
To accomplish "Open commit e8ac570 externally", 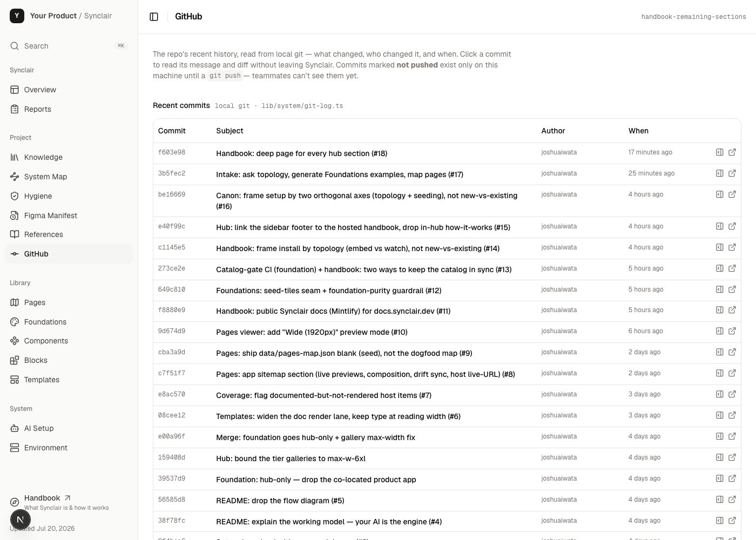I will pyautogui.click(x=732, y=394).
